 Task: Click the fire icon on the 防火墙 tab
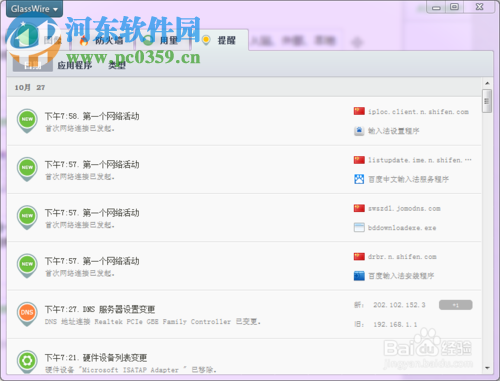(x=84, y=41)
